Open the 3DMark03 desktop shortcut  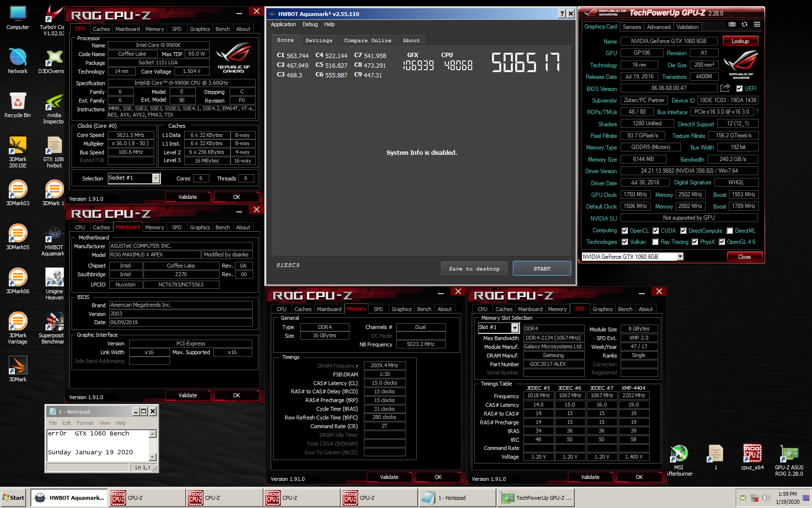tap(18, 193)
